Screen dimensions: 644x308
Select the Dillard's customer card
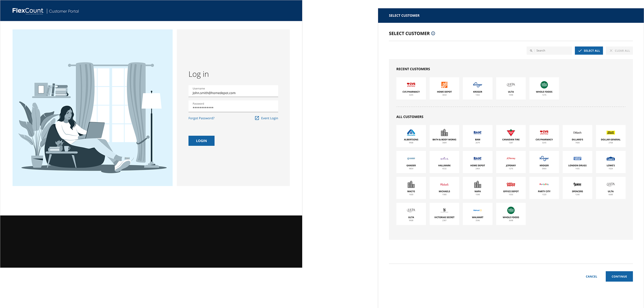[577, 136]
